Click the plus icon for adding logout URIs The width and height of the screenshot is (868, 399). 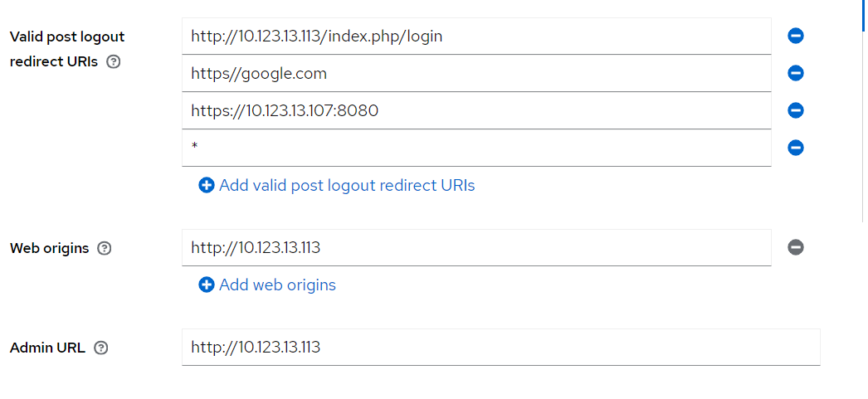207,185
